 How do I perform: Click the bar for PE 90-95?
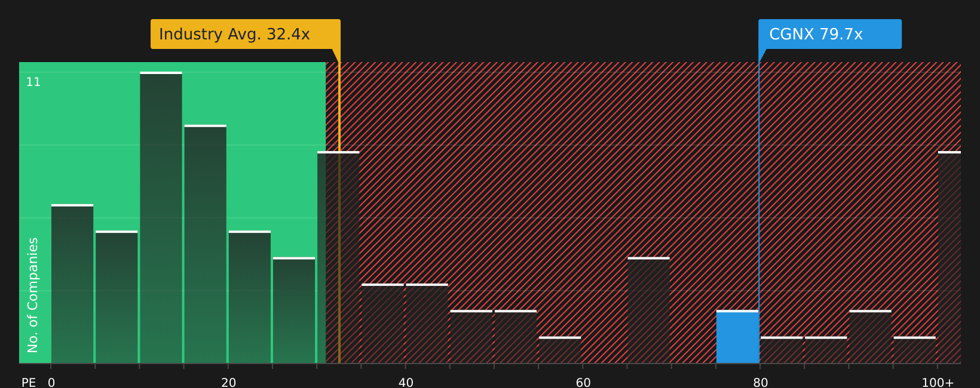(x=870, y=337)
